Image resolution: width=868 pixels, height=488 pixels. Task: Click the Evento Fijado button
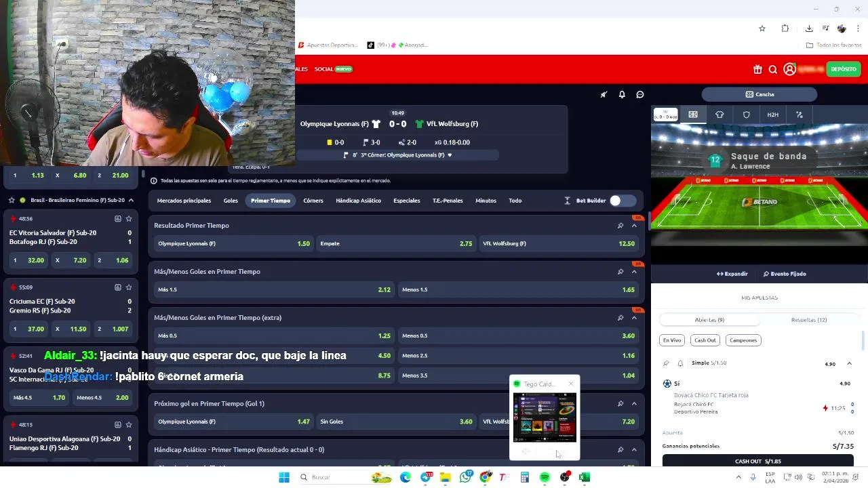click(785, 274)
